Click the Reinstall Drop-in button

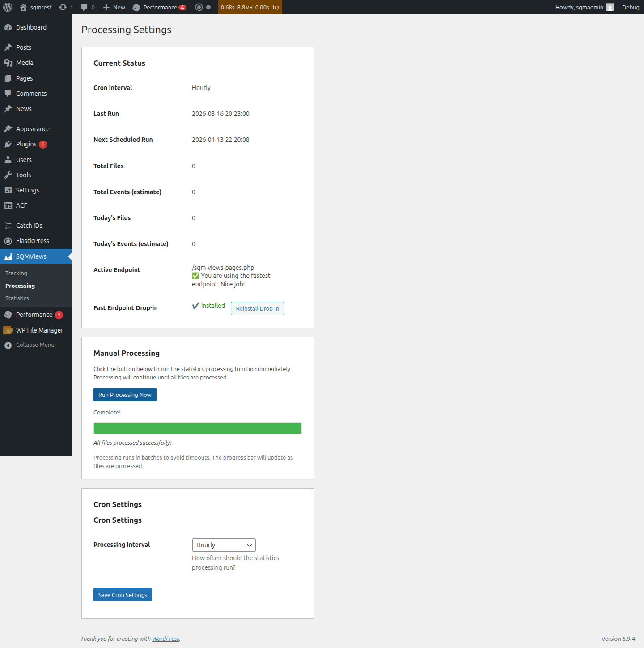click(257, 308)
